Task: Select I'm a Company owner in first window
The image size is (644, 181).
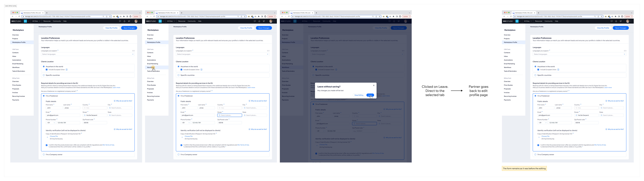Action: point(44,155)
